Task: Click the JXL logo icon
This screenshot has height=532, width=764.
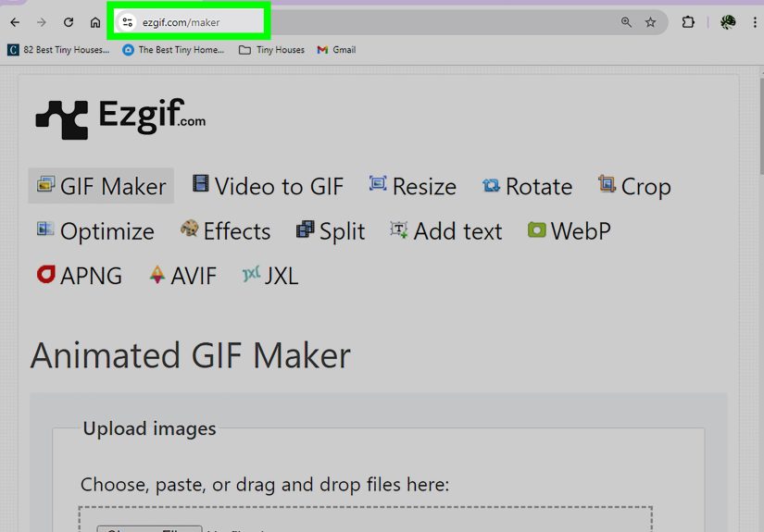Action: coord(251,274)
